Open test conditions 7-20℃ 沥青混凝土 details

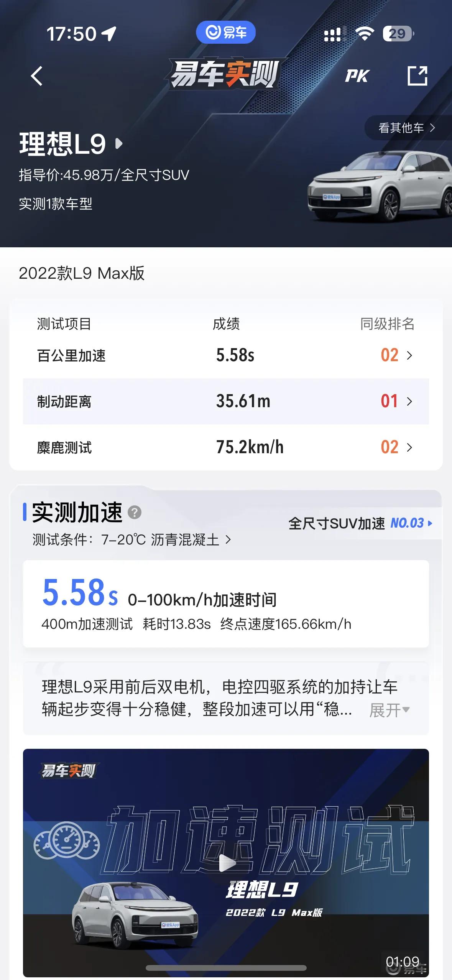tap(131, 540)
